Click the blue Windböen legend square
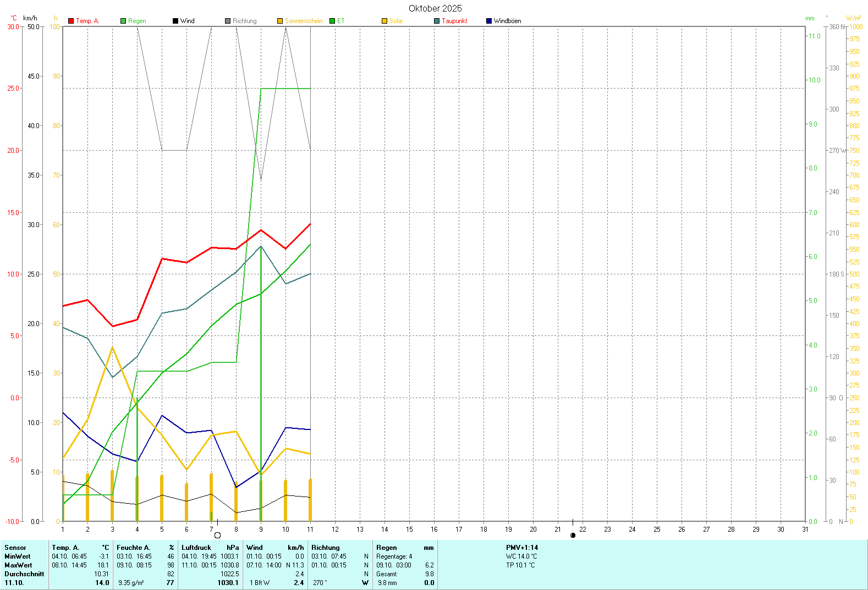This screenshot has width=868, height=590. [489, 21]
